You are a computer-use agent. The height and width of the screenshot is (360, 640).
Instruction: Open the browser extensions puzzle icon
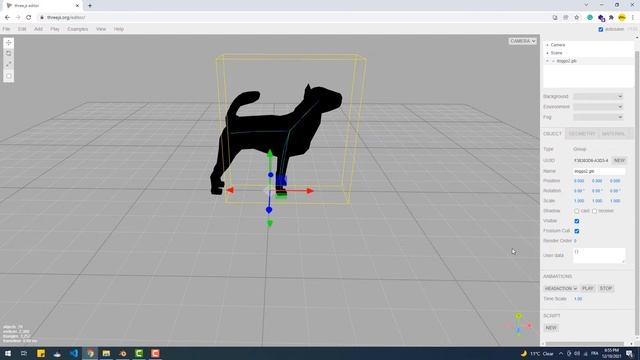tap(611, 18)
